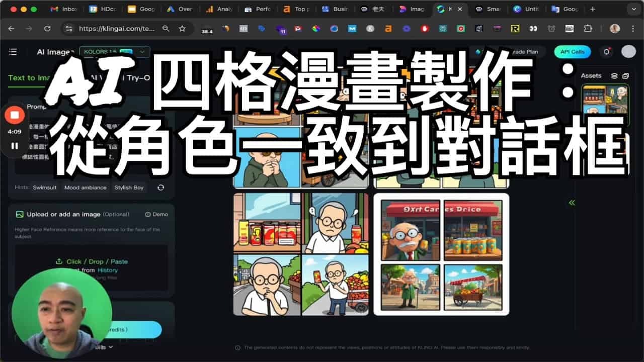Reload the Kling page
Screen dimensions: 644x362
pos(47,29)
